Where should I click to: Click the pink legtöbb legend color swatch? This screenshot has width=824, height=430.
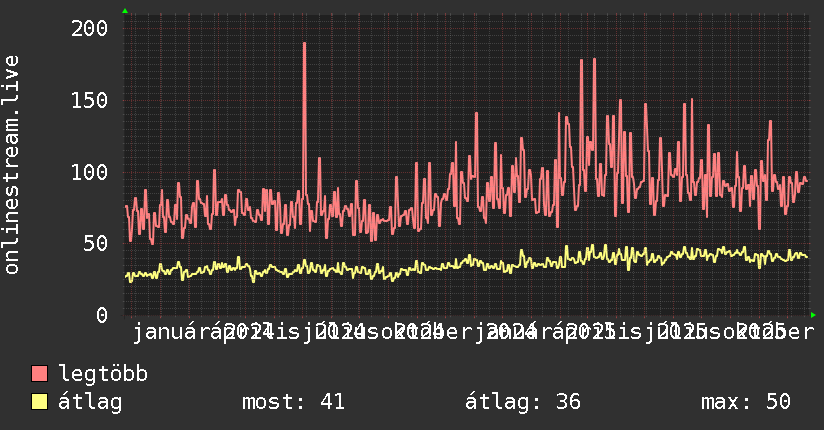tap(39, 374)
